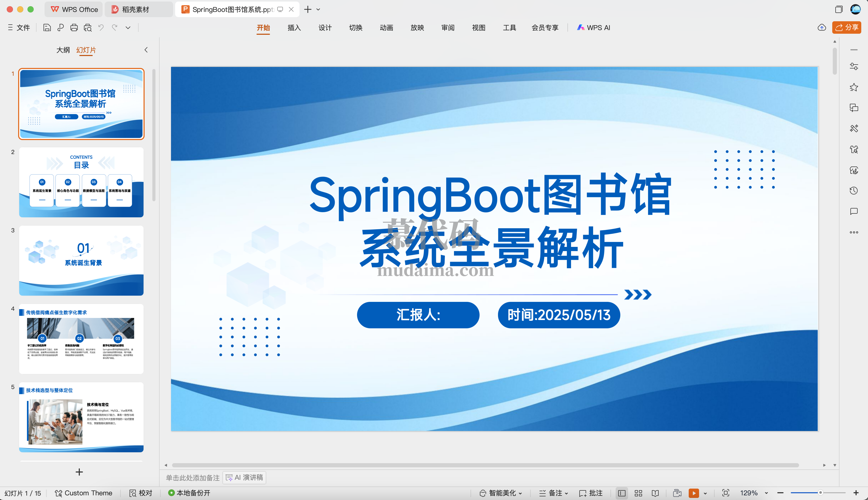Screen dimensions: 868x500
Task: Collapse the slide thumbnail panel
Action: coord(146,50)
